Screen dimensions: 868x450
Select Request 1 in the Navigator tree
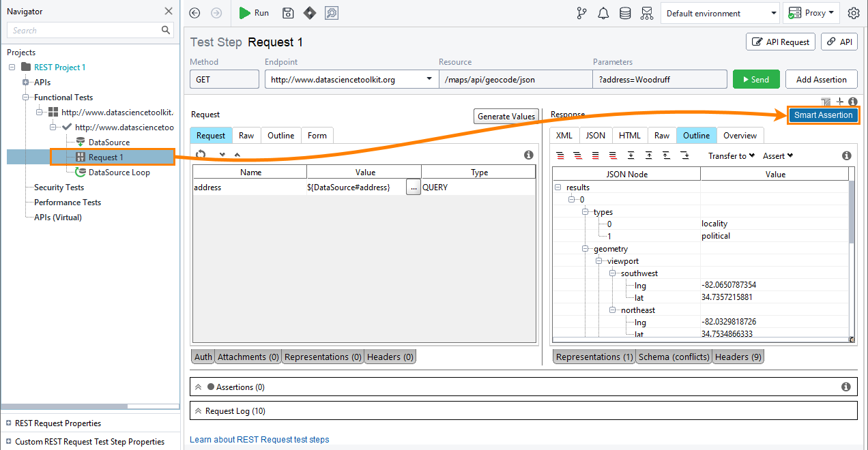[106, 157]
